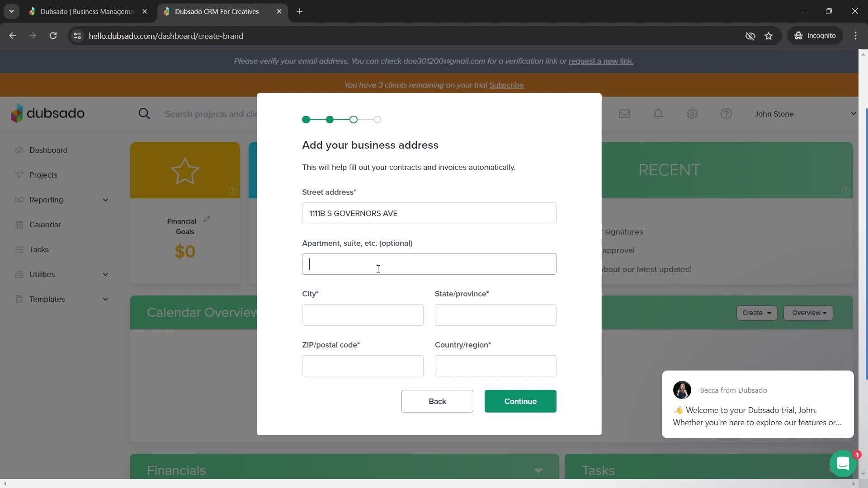This screenshot has height=488, width=868.
Task: Open the mail envelope icon
Action: click(624, 114)
